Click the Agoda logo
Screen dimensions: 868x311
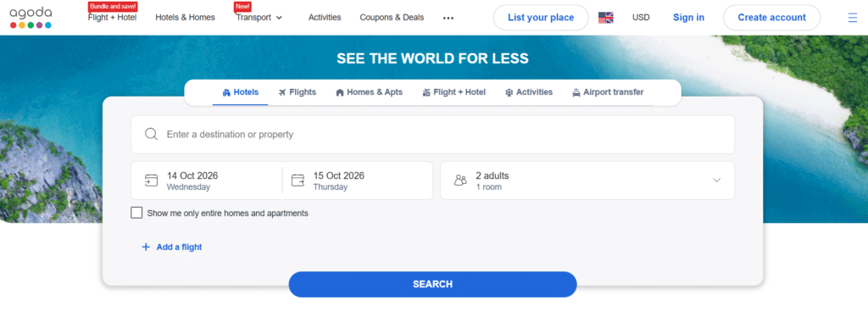tap(31, 18)
